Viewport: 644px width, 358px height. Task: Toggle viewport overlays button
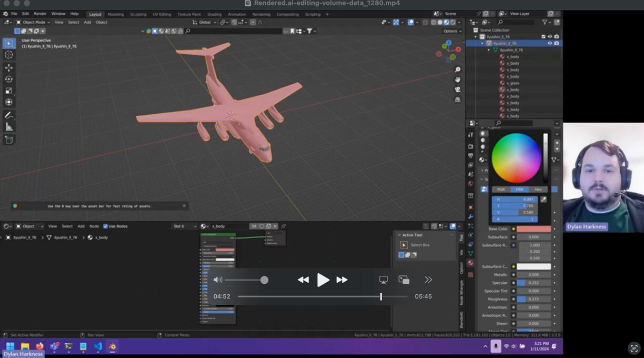[411, 22]
